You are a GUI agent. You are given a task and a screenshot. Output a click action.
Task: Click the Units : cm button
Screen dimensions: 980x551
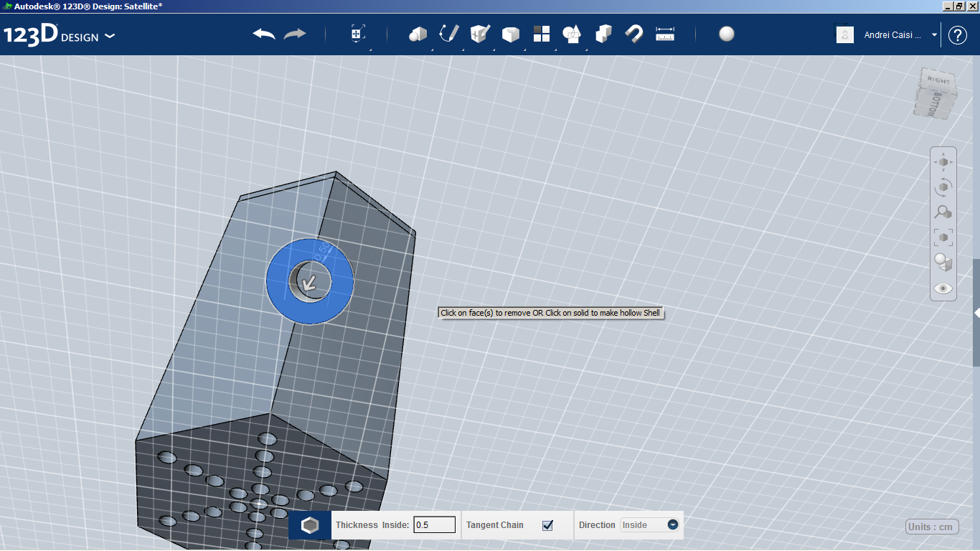point(932,527)
